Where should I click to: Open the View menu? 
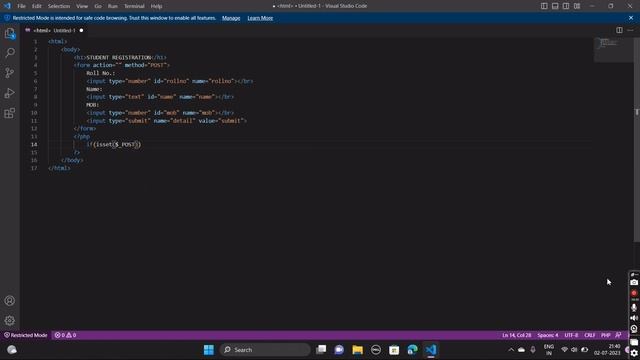coord(82,6)
